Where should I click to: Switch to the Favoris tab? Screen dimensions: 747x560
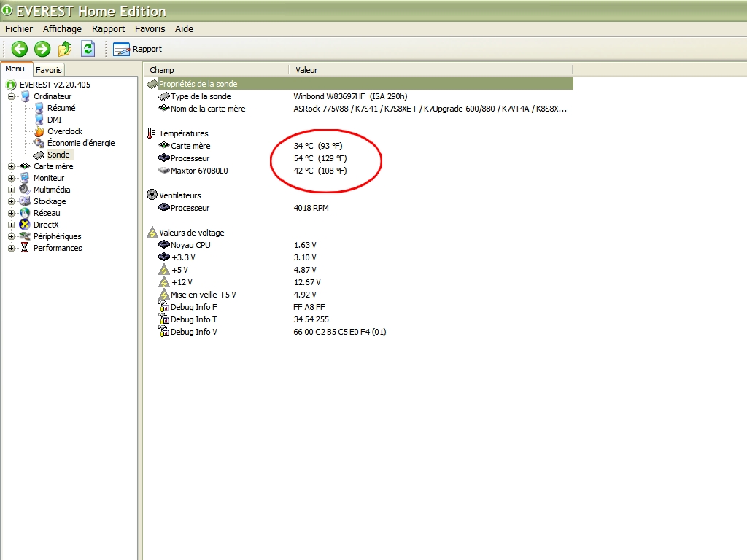point(49,70)
